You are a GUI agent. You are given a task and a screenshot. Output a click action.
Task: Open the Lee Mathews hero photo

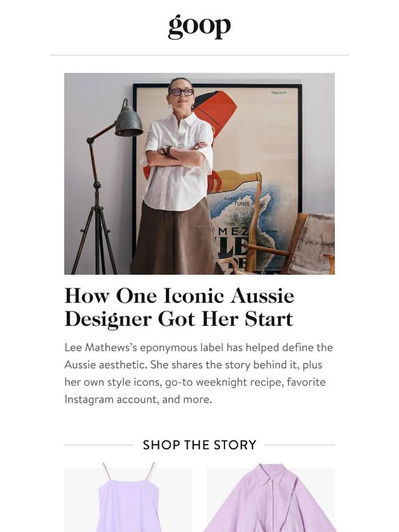tap(199, 174)
